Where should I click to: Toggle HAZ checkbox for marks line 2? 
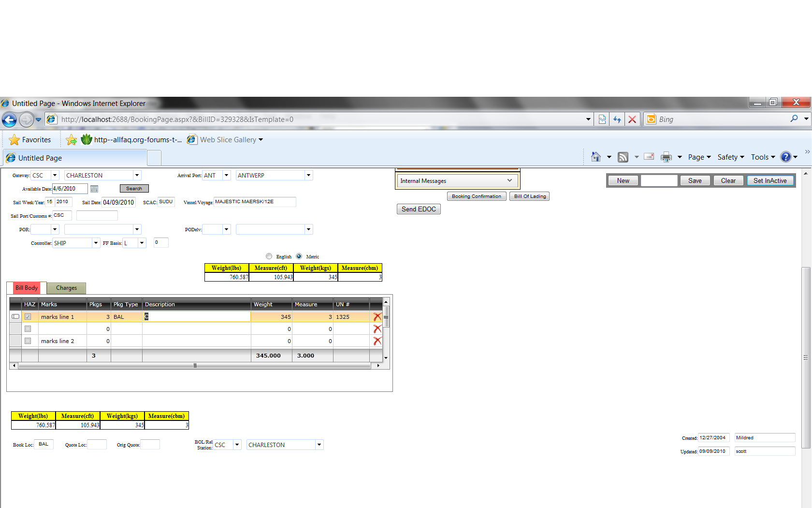point(28,341)
